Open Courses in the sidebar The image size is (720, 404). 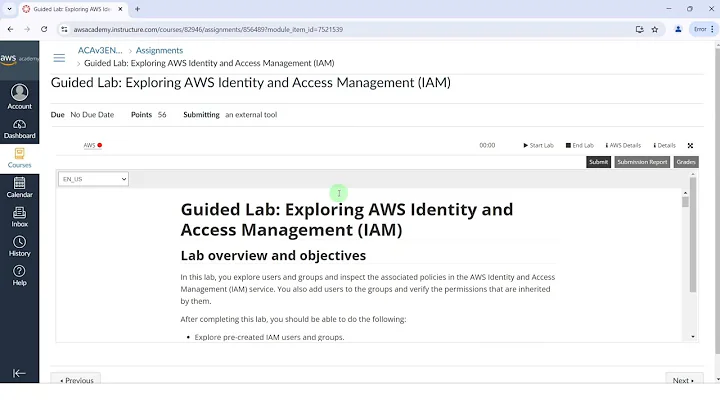(x=19, y=158)
